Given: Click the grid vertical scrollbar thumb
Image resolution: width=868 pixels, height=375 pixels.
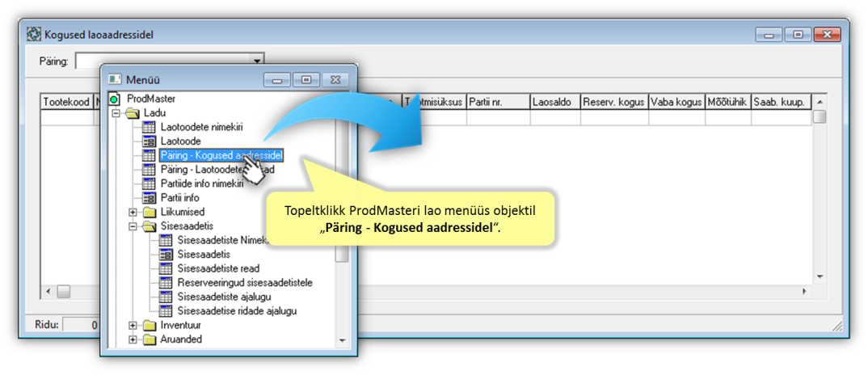Looking at the screenshot, I should 820,117.
